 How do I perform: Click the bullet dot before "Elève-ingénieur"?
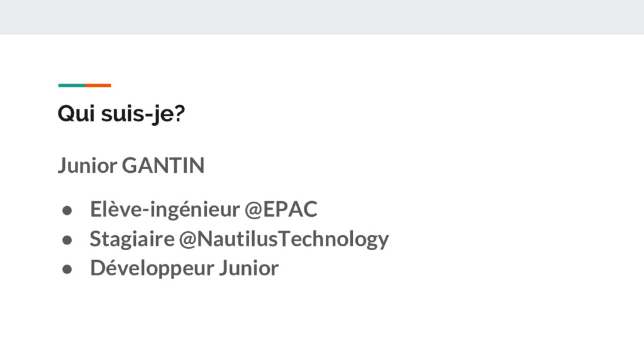pos(67,211)
